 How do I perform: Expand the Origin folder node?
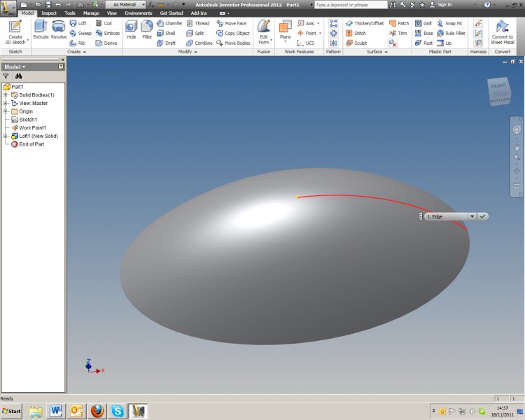tap(6, 111)
